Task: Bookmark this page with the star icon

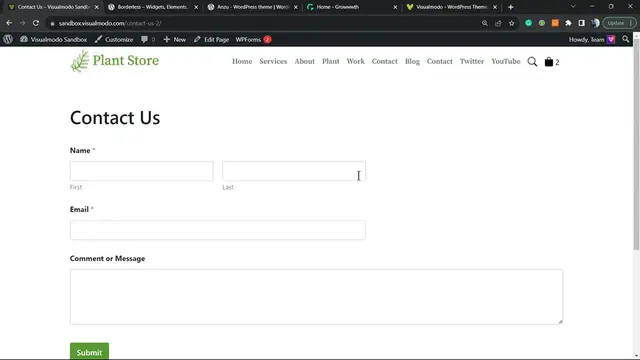Action: tap(511, 23)
